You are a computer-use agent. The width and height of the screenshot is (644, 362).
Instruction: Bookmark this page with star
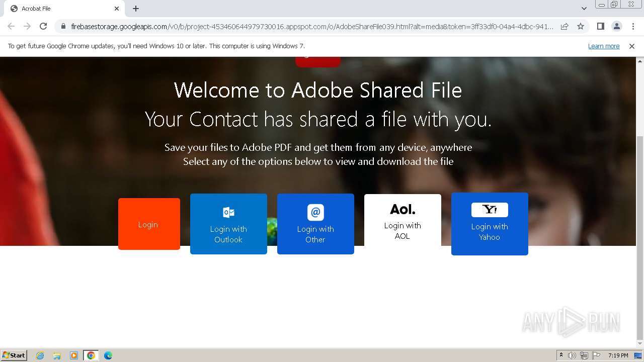pyautogui.click(x=581, y=27)
